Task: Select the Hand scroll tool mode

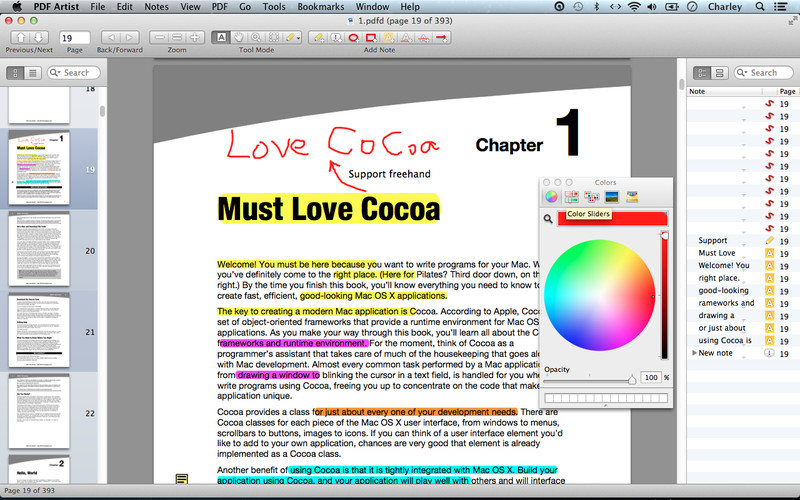Action: [x=238, y=37]
